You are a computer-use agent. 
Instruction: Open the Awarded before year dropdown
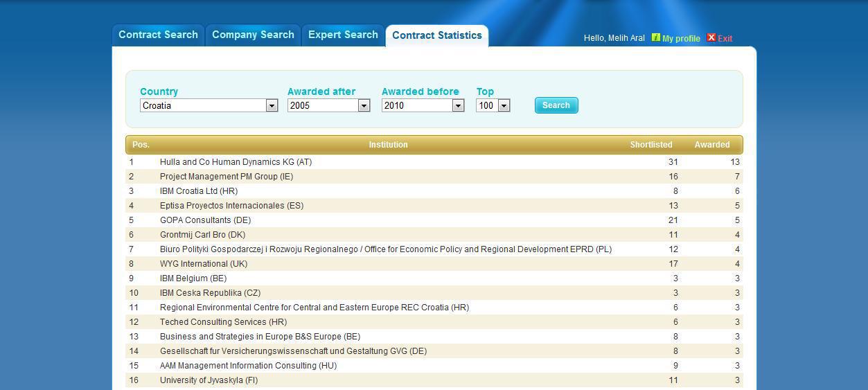(423, 105)
